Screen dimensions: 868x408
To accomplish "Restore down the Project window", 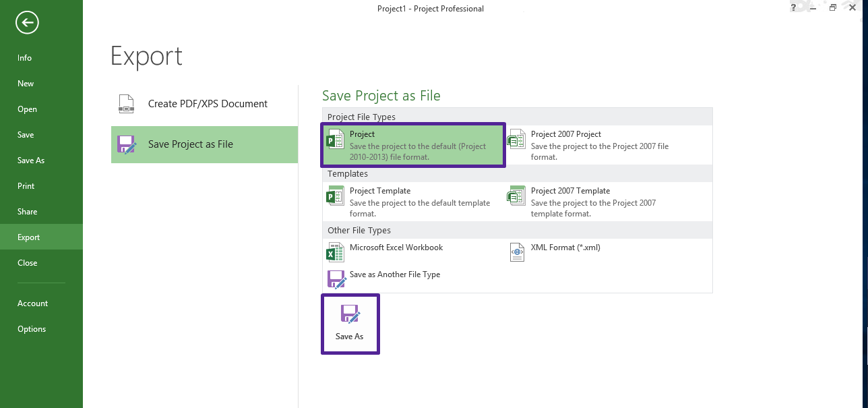I will point(833,7).
